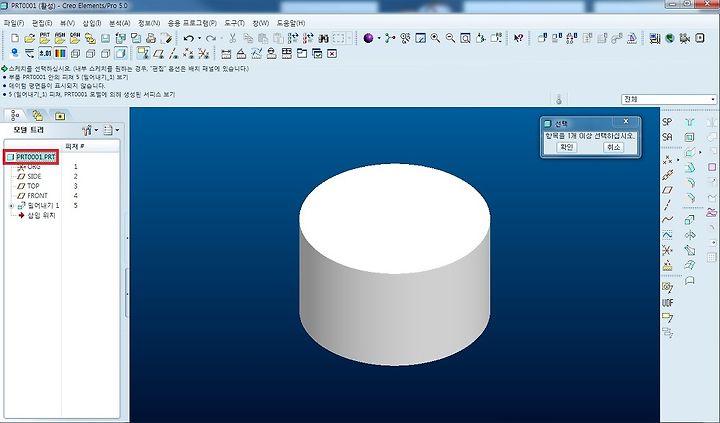Click the ASM folder icon
Screen dimensions: 720x423
pyautogui.click(x=60, y=38)
